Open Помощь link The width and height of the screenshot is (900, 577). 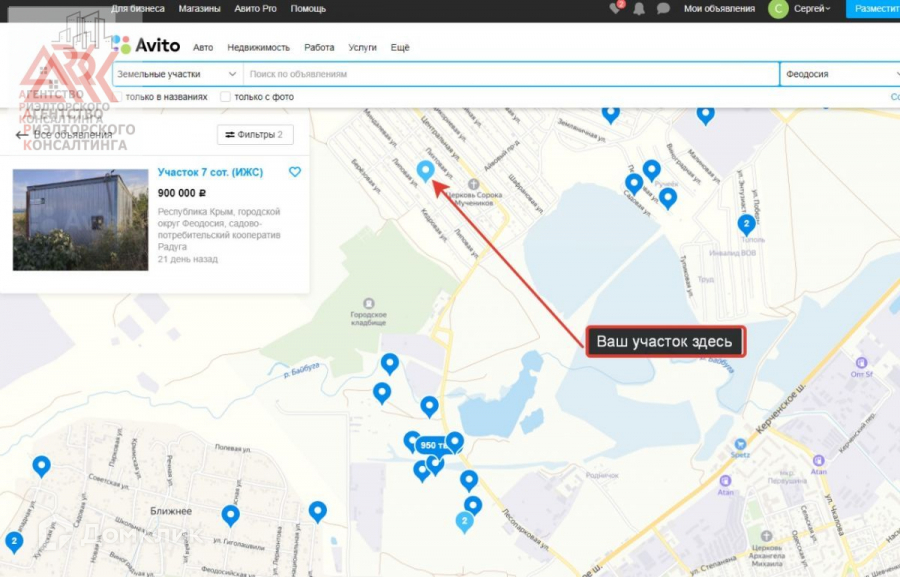[308, 9]
